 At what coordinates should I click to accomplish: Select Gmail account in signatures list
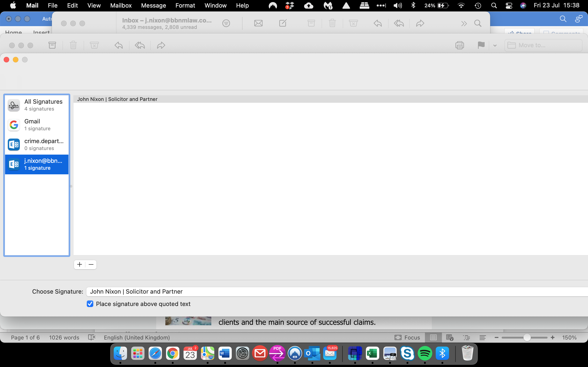click(37, 125)
